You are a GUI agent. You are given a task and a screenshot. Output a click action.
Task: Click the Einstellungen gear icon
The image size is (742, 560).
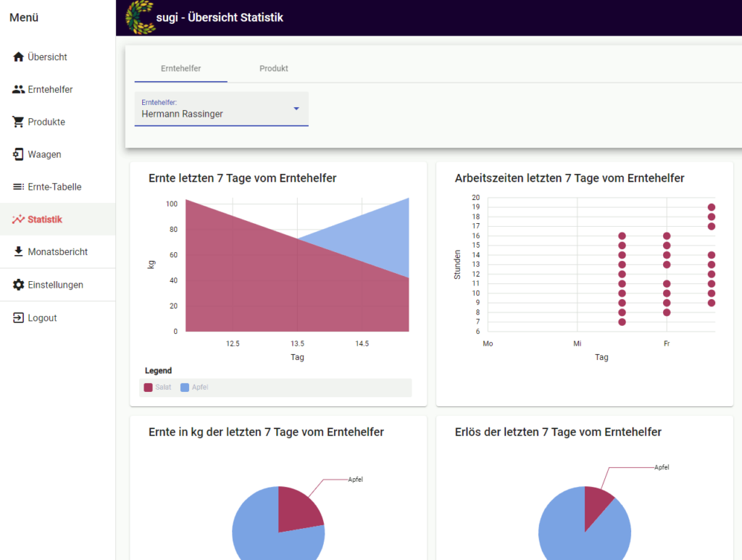[19, 285]
